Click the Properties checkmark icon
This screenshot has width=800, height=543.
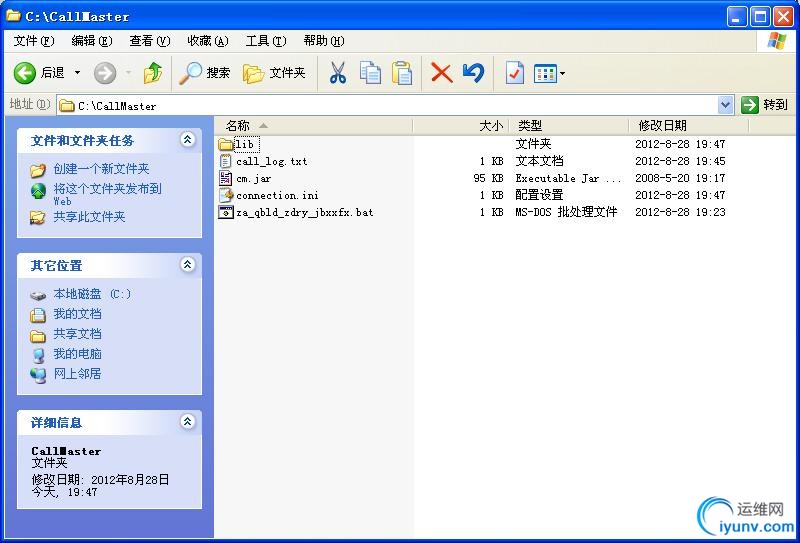pyautogui.click(x=514, y=73)
